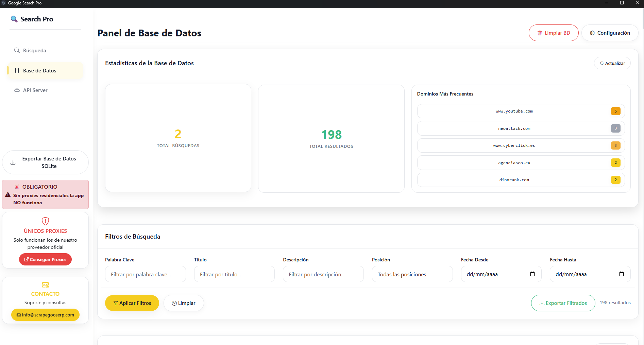Screen dimensions: 644x345
Task: Click the Search Pro magnifier logo icon
Action: [x=14, y=19]
